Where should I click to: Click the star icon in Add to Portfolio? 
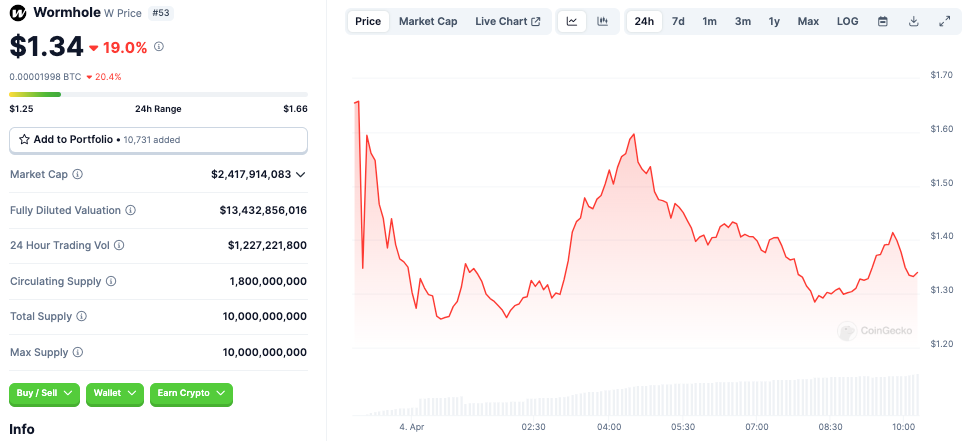[24, 140]
